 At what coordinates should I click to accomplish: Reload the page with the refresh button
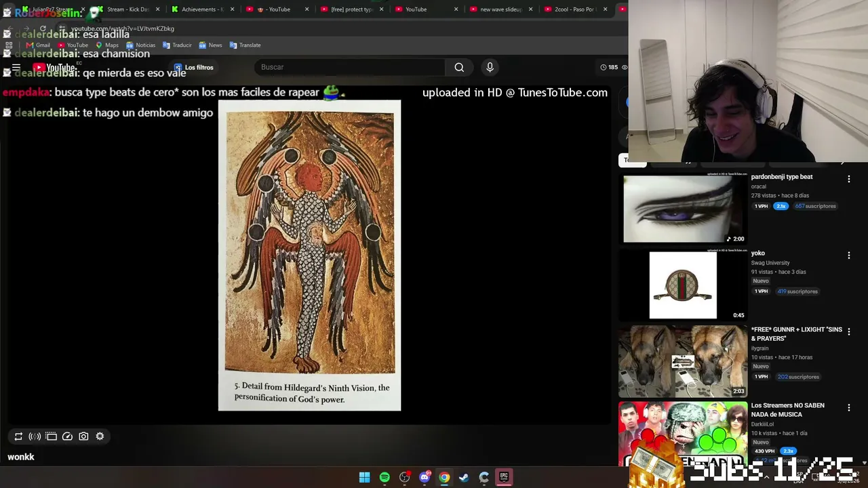point(43,28)
